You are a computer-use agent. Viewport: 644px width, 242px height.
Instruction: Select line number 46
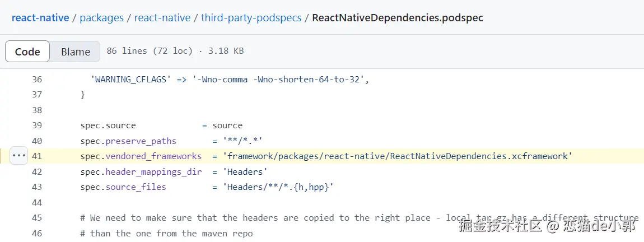pos(37,234)
